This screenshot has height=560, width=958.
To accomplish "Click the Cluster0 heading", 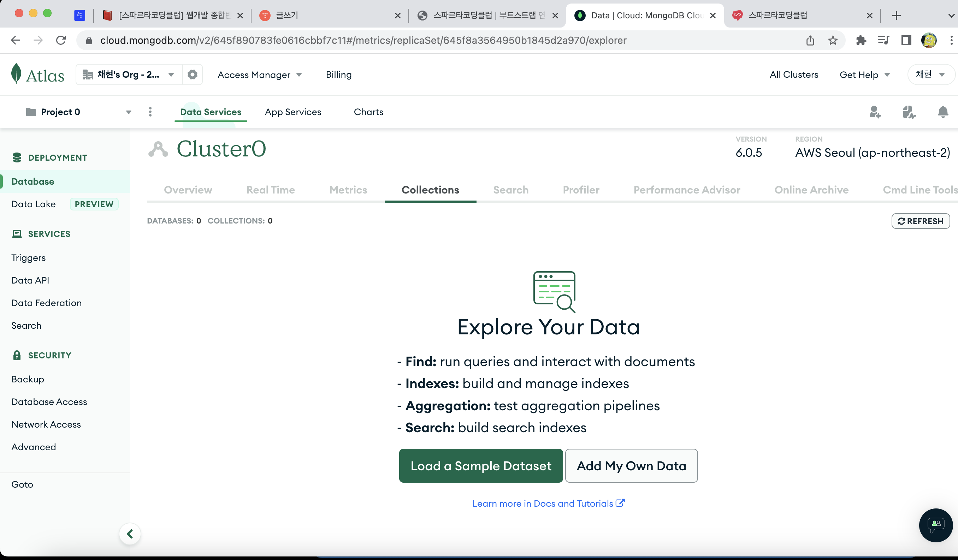I will point(221,149).
